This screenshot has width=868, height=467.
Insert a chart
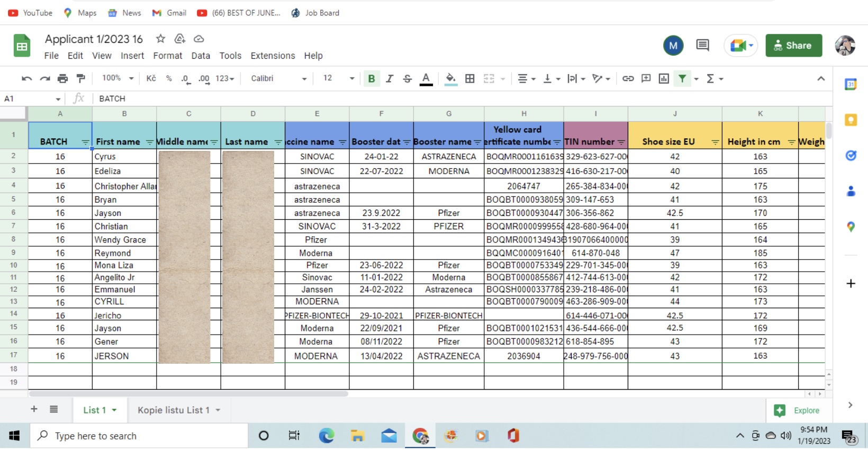coord(664,78)
